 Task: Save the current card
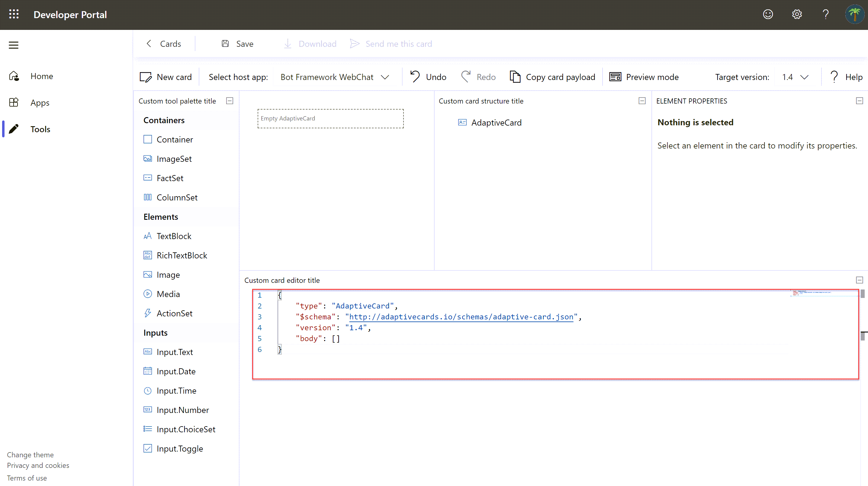(238, 44)
